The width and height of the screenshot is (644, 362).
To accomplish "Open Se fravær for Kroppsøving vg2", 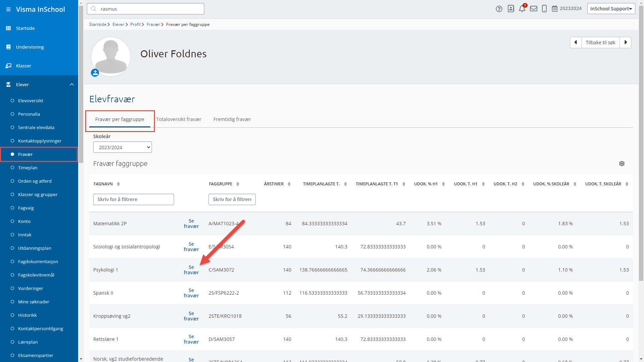I will [191, 316].
